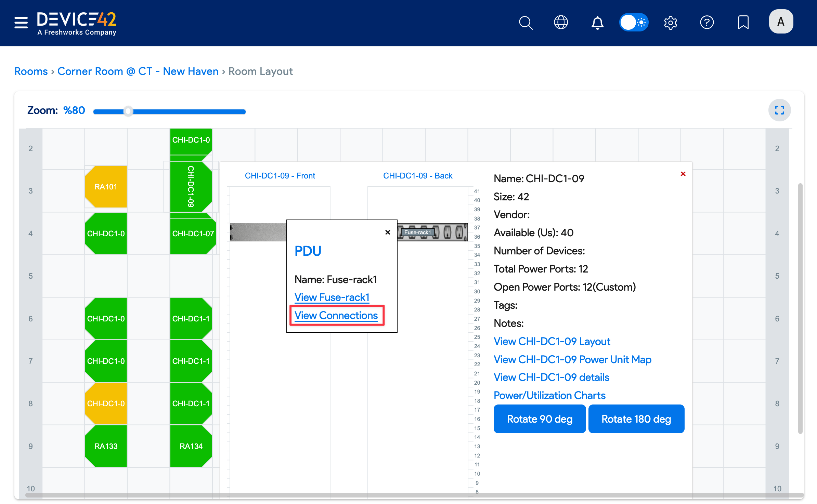Open user avatar A menu

coord(781,22)
